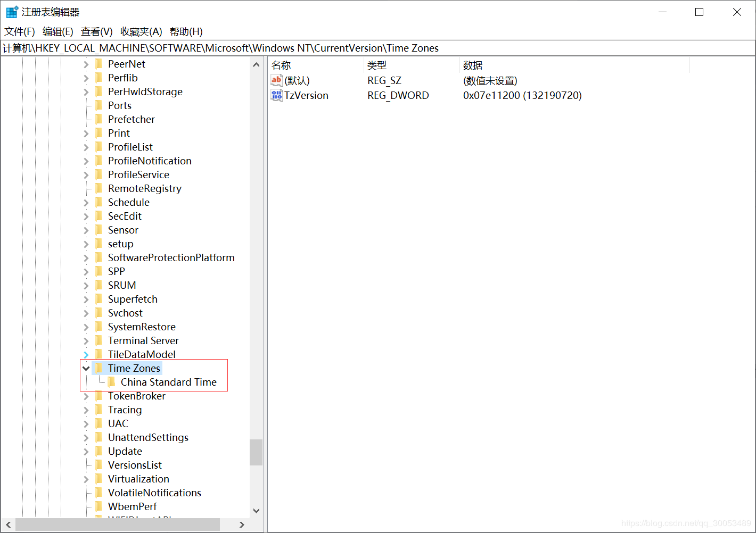Image resolution: width=756 pixels, height=533 pixels.
Task: Click the Update folder icon
Action: point(98,451)
